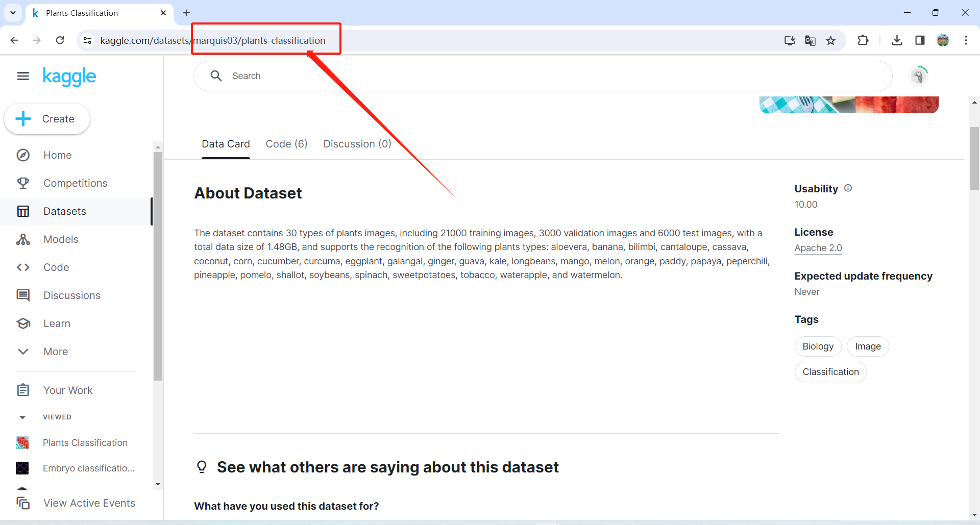Open Competitions in the sidebar
This screenshot has width=980, height=525.
pyautogui.click(x=76, y=183)
